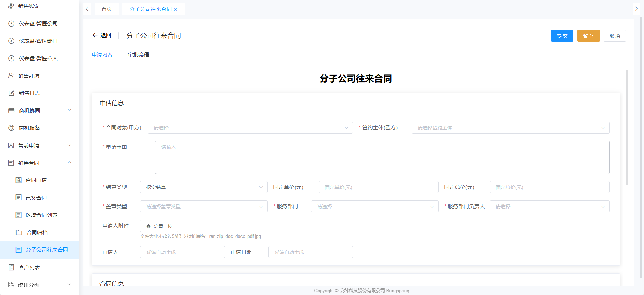Click the 点击上传 upload button
The width and height of the screenshot is (644, 295).
pyautogui.click(x=159, y=226)
